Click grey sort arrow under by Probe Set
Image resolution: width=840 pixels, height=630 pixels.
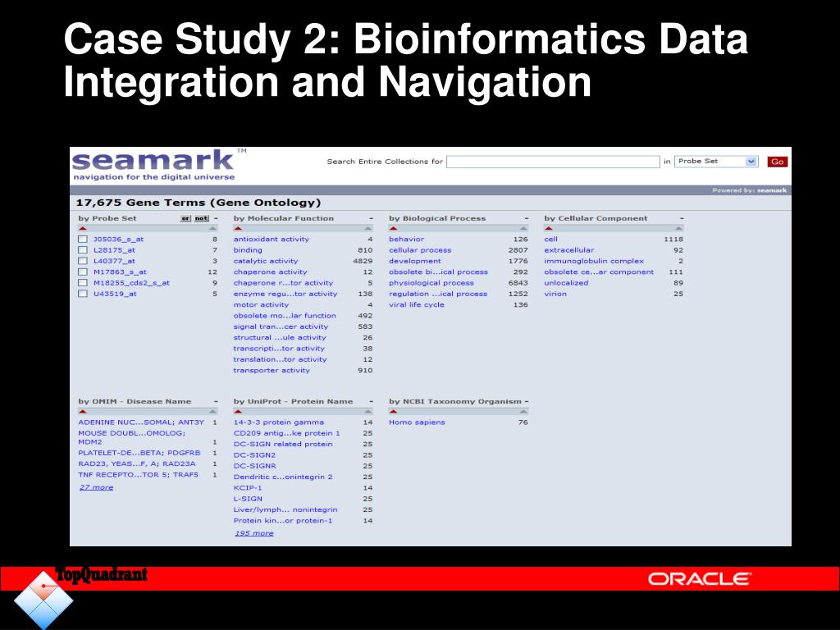tap(212, 229)
